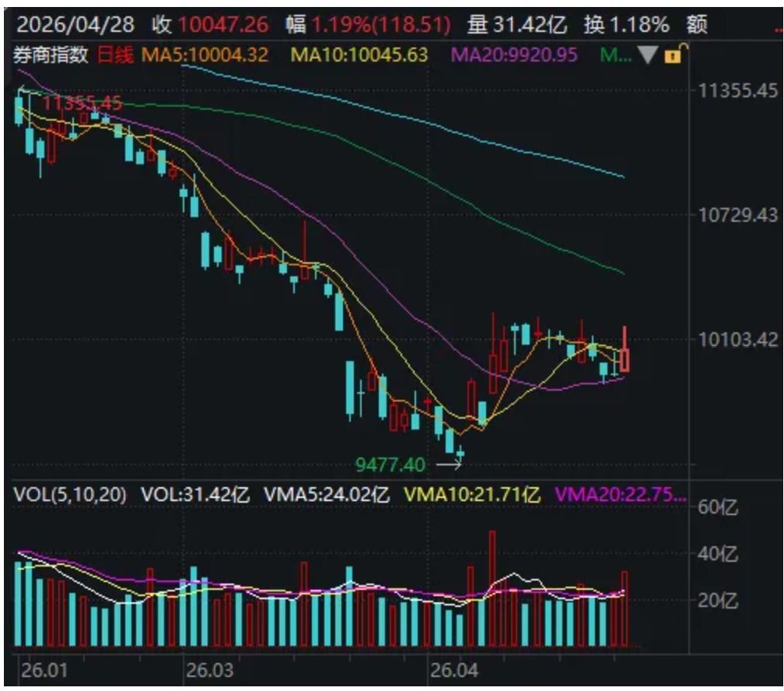Click the 9477.40 lowest price annotation
The height and width of the screenshot is (691, 784).
pos(390,465)
